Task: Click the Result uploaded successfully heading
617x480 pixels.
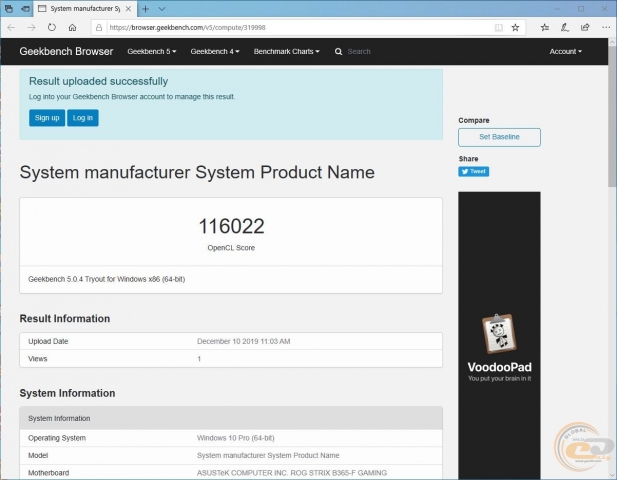Action: pyautogui.click(x=98, y=81)
